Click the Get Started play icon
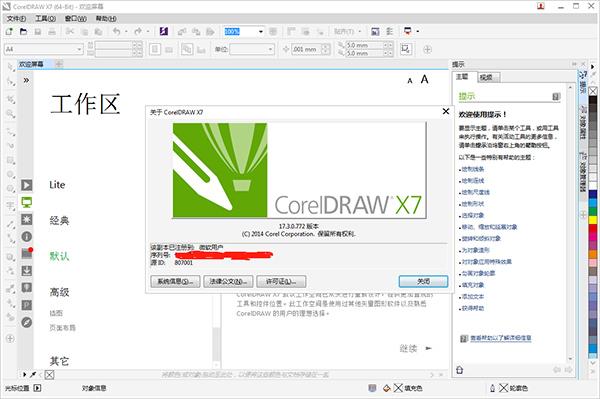 point(26,185)
